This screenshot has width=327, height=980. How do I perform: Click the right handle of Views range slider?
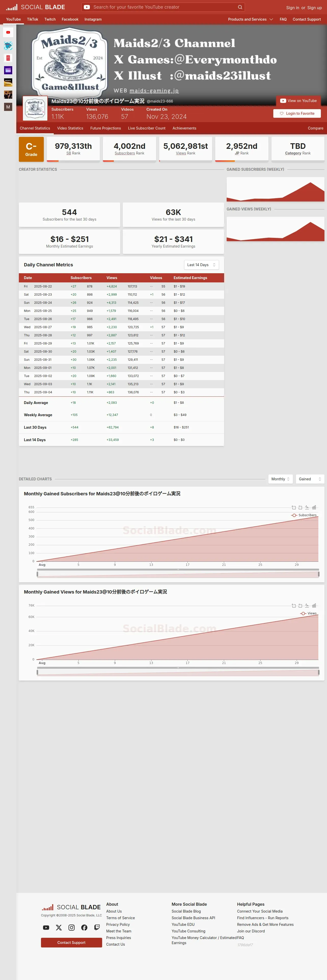[x=319, y=672]
